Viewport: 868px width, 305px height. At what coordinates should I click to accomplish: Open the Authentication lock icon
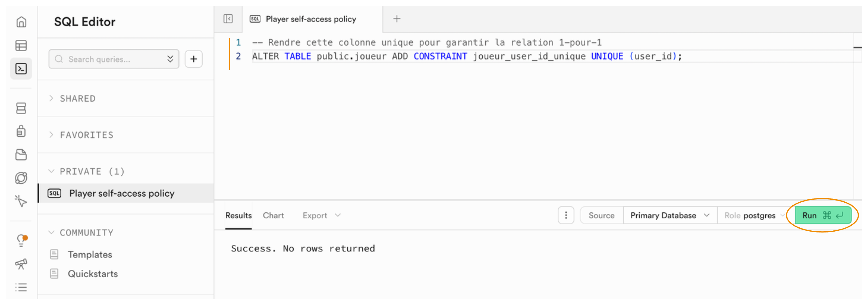coord(21,131)
